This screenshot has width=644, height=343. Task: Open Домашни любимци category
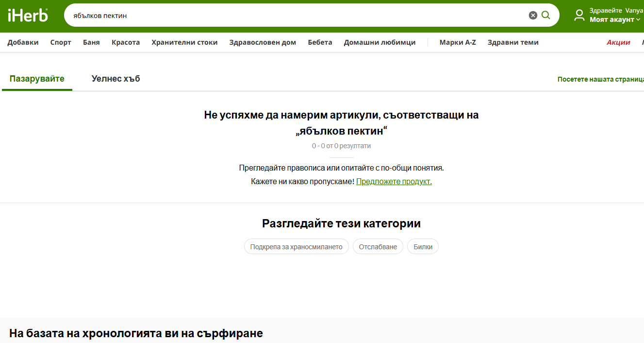point(380,42)
